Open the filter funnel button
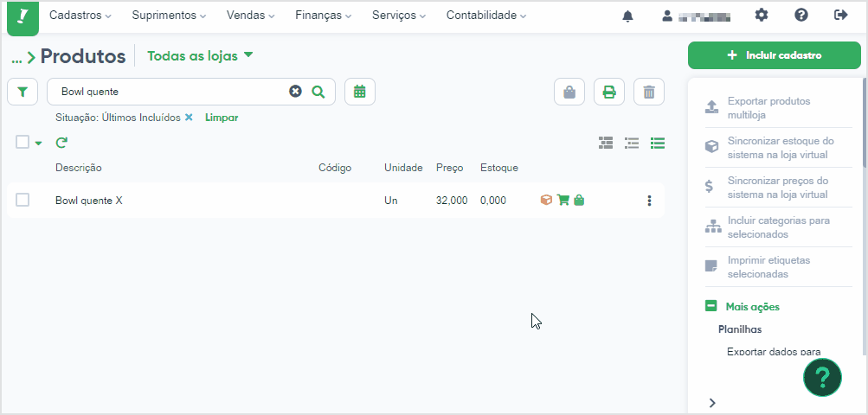 point(23,92)
